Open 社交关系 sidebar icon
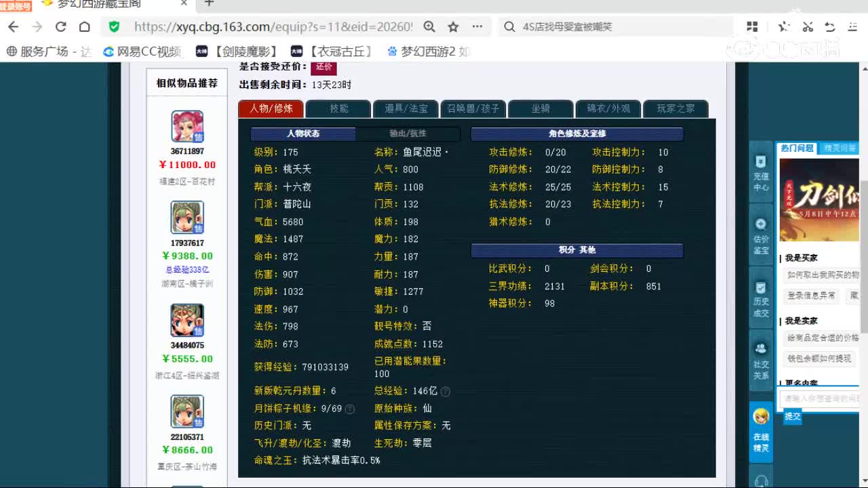Screen dimensions: 868x488 click(761, 360)
